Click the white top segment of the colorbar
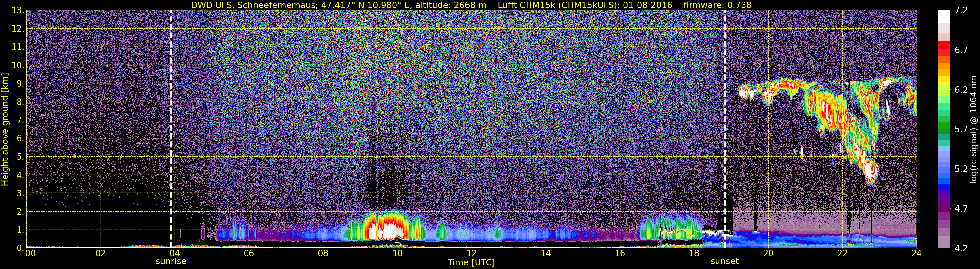This screenshot has width=980, height=269. click(x=944, y=17)
